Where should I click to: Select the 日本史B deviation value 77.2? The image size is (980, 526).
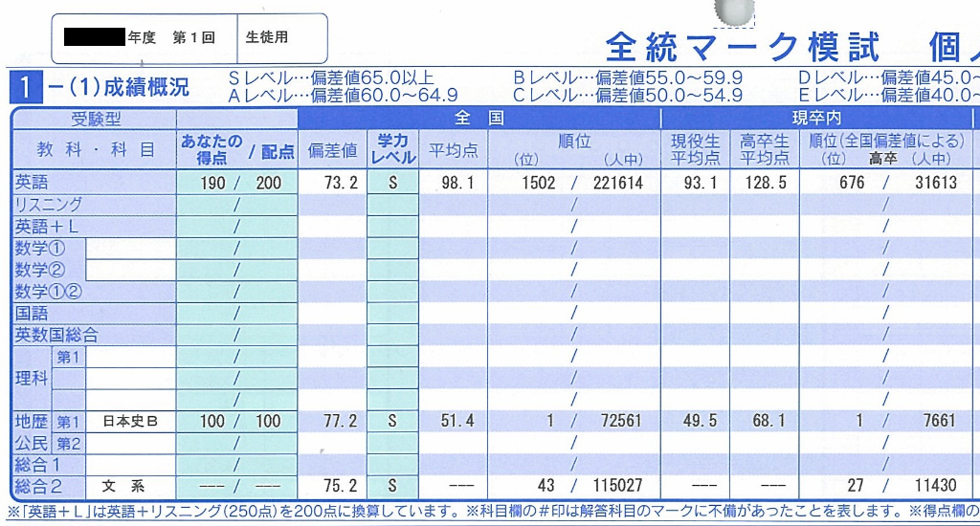point(341,421)
